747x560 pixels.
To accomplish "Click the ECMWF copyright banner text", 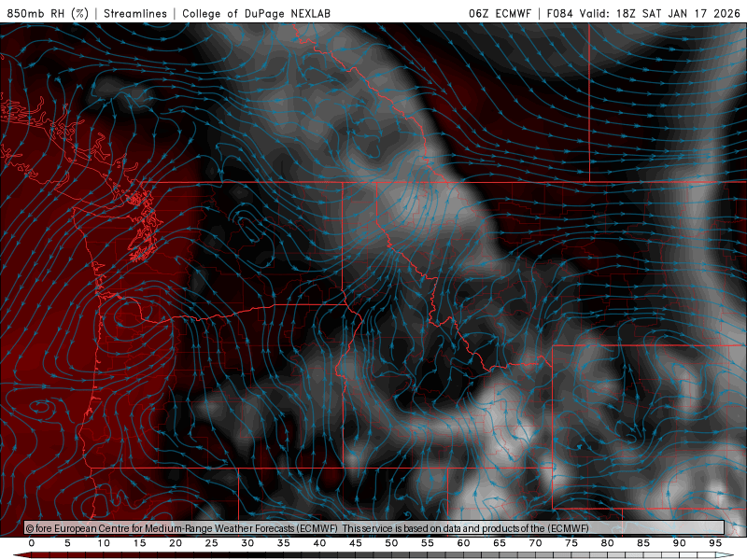I will click(307, 528).
